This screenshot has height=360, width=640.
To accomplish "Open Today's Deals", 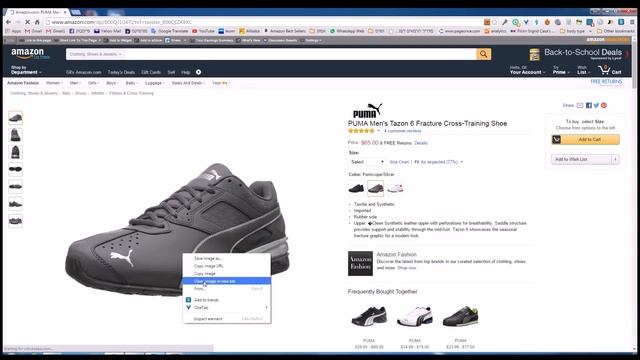I will (121, 72).
